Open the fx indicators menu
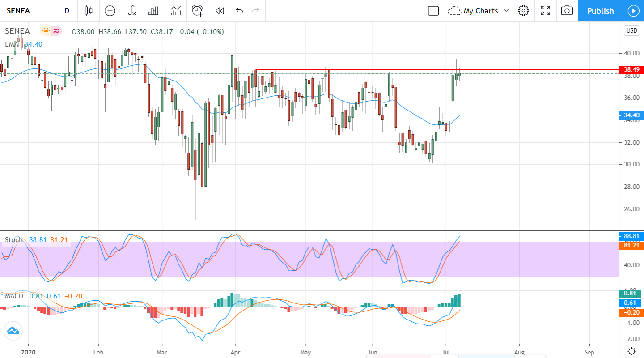 pyautogui.click(x=132, y=11)
